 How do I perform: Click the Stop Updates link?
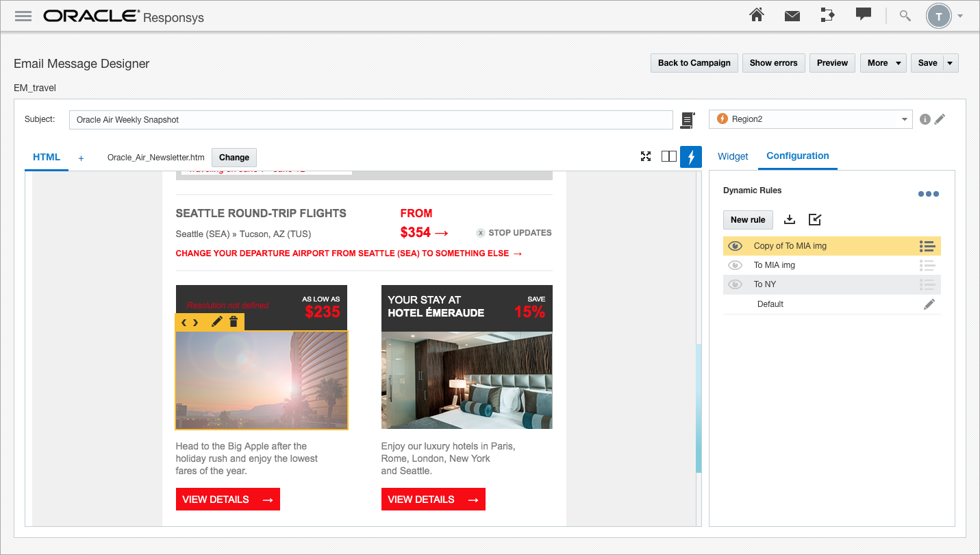(x=514, y=233)
